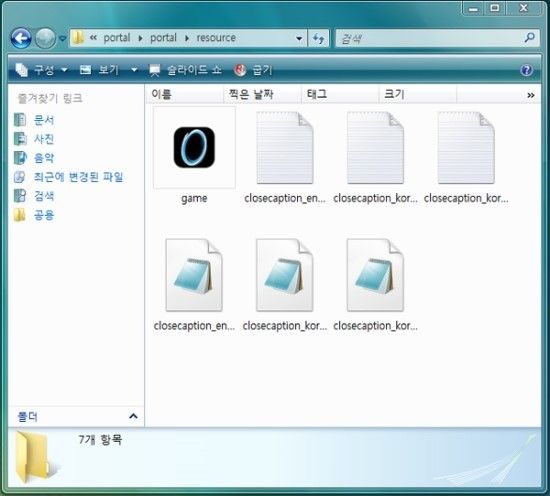Select second 'portal' breadcrumb in address bar
Image resolution: width=550 pixels, height=496 pixels.
(x=163, y=38)
